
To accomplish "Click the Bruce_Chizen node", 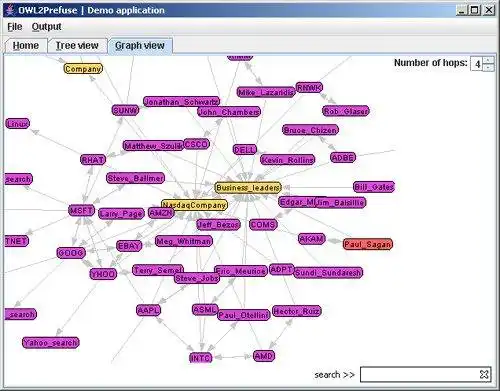I will click(310, 130).
